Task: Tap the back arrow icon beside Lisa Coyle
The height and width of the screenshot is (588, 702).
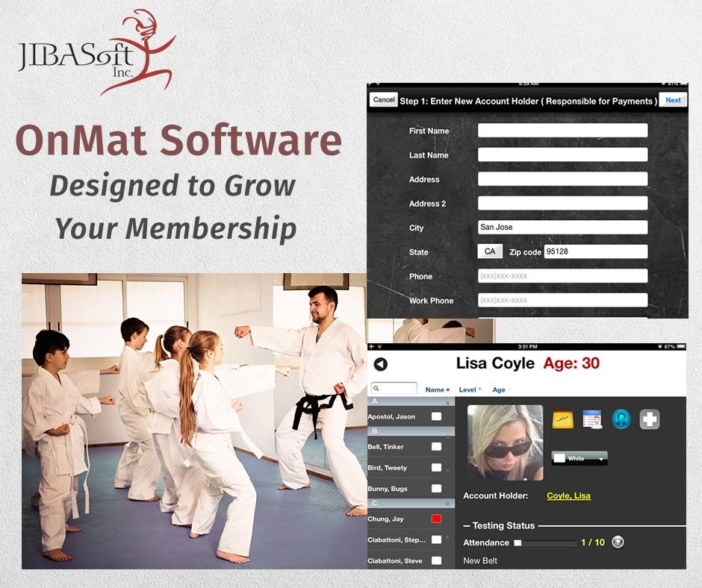Action: tap(381, 364)
